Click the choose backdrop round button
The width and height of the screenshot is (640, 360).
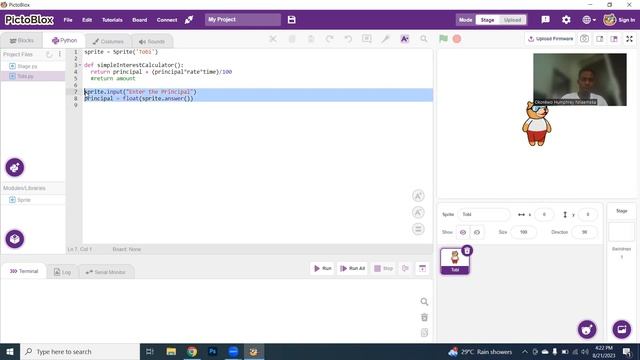(x=622, y=329)
